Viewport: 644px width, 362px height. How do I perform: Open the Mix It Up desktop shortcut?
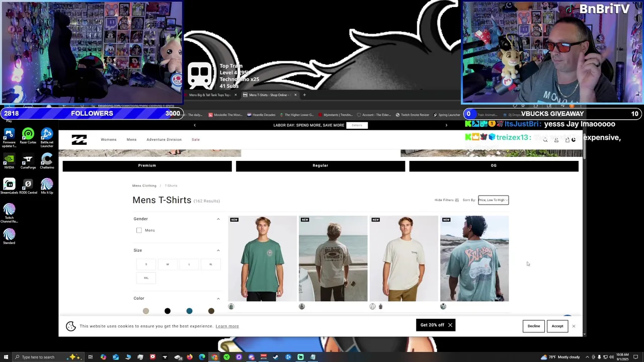tap(47, 187)
